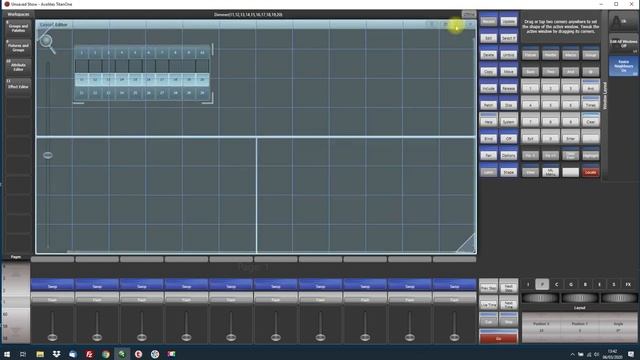Click the Layout Editor zoom slider handle
Screen dimensions: 640x360
tap(48, 155)
